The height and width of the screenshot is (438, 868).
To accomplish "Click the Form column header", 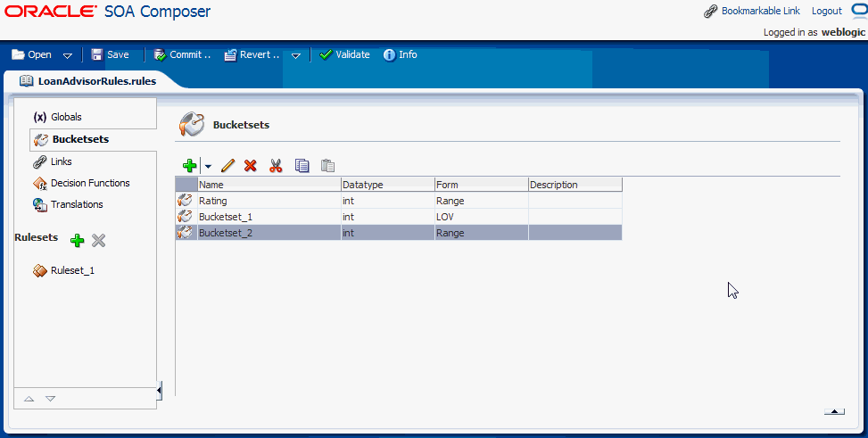I will coord(481,185).
